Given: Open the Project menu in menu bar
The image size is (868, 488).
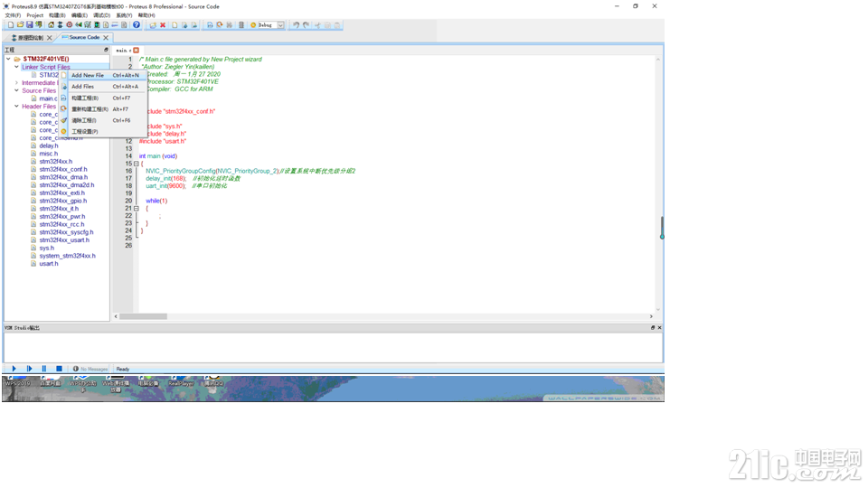Looking at the screenshot, I should click(x=35, y=15).
